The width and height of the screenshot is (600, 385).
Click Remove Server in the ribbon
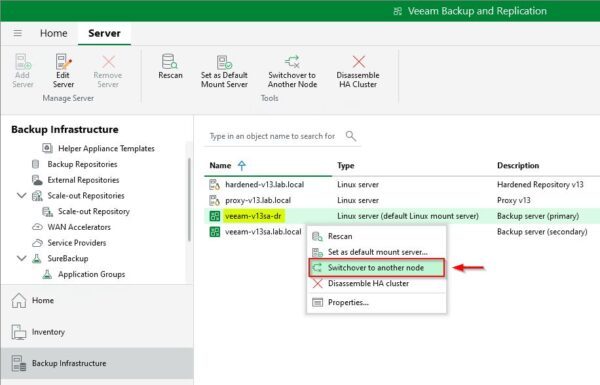point(108,71)
